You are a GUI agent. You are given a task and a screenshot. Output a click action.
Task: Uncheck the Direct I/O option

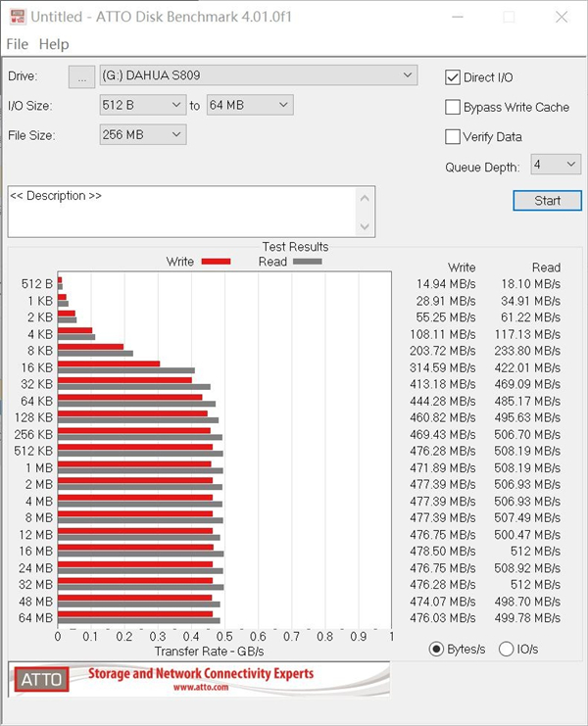[453, 77]
